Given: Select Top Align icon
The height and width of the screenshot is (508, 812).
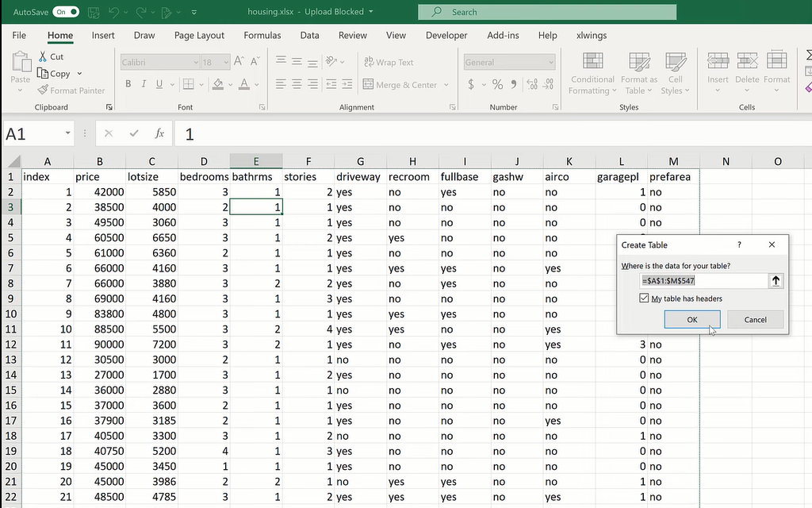Looking at the screenshot, I should (x=281, y=61).
